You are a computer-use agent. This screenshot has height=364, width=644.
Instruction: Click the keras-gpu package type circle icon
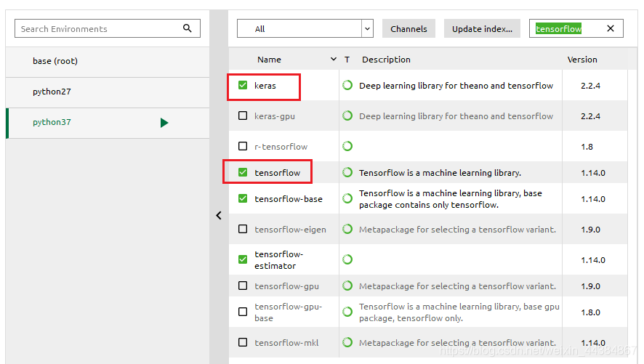347,116
